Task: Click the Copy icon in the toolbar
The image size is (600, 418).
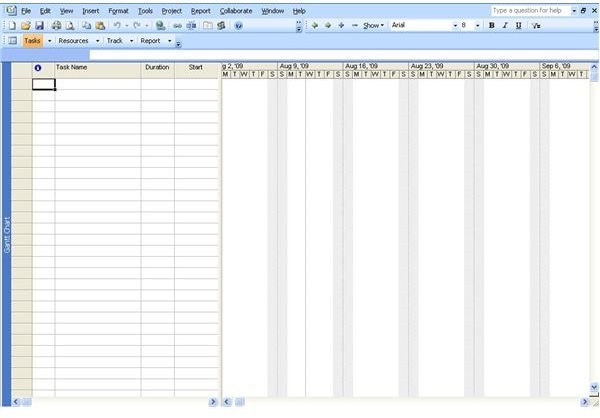Action: coord(87,26)
